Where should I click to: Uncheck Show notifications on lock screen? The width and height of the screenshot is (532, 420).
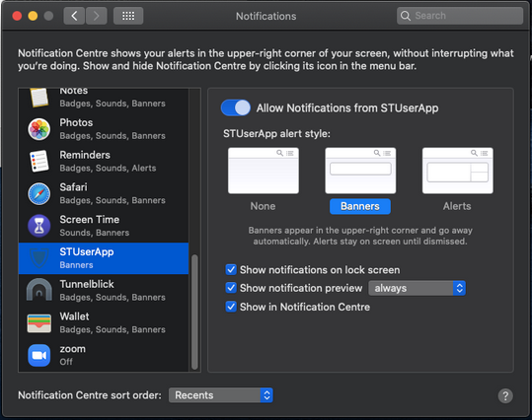[231, 270]
